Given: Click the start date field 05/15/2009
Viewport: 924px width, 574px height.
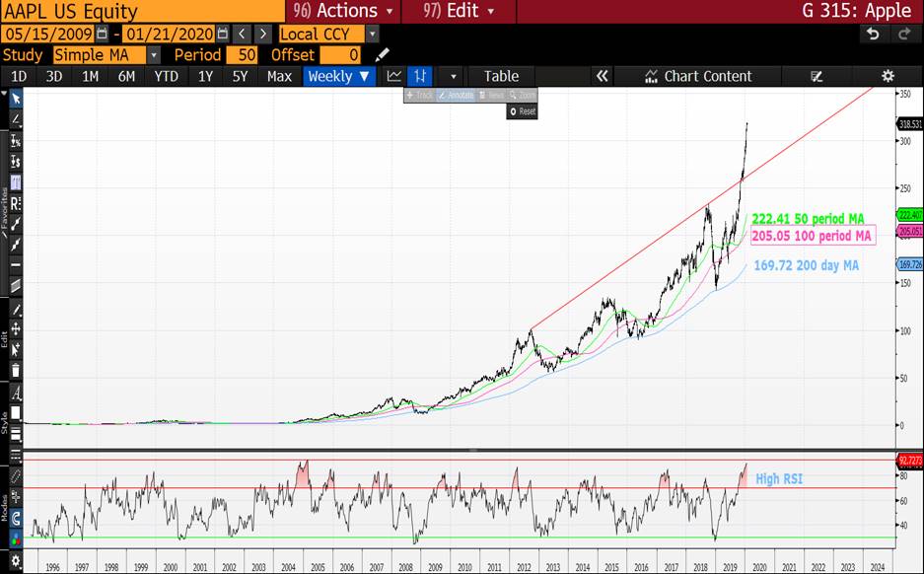Looking at the screenshot, I should pos(49,34).
